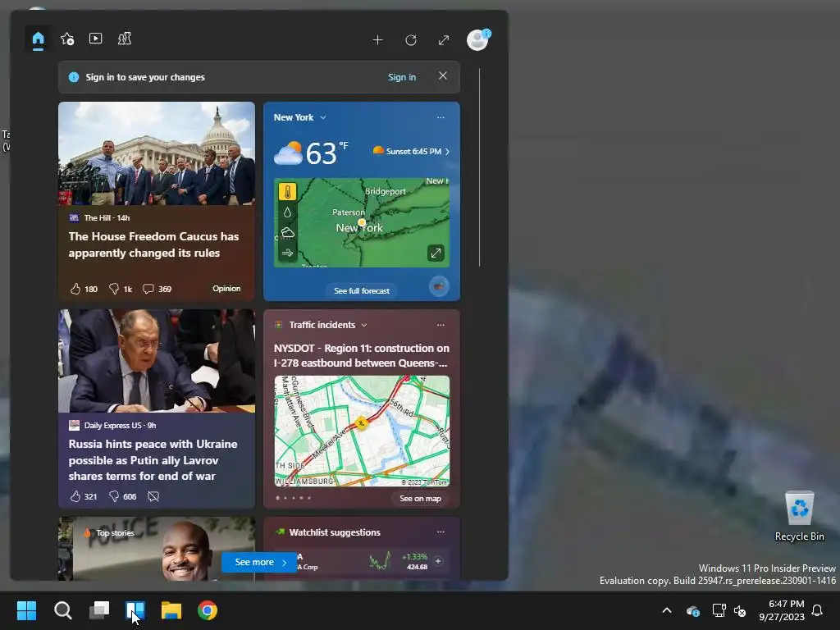The height and width of the screenshot is (630, 840).
Task: Like the Daily Express story
Action: 83,496
